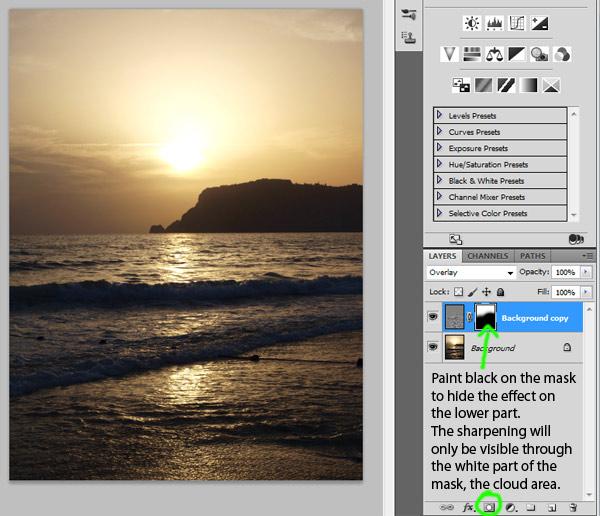Expand the Hue/Saturation Presets group

440,165
